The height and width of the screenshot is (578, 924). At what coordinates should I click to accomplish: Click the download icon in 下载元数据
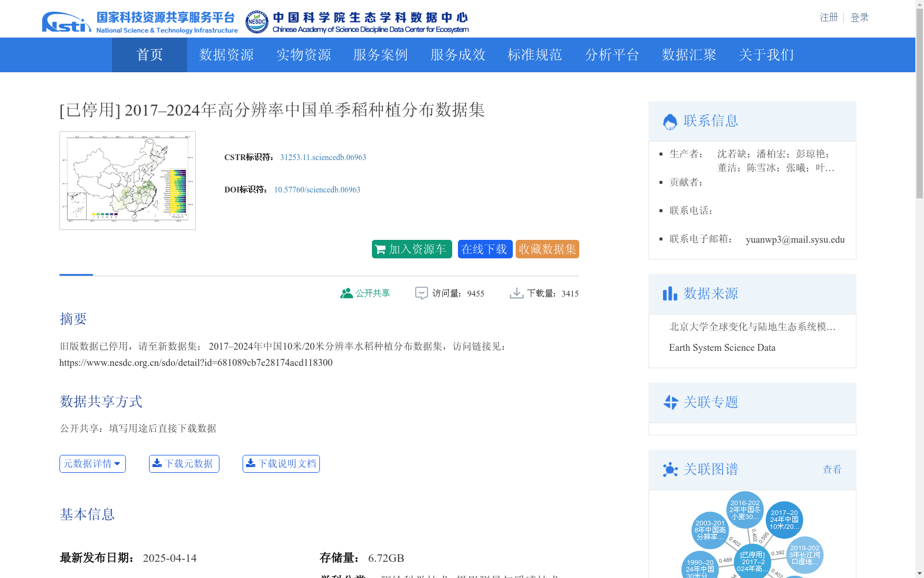pos(157,463)
